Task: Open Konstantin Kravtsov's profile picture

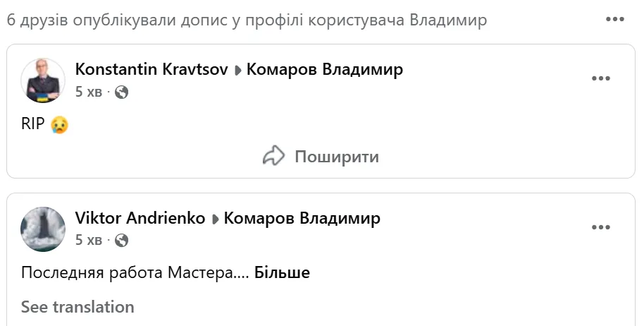Action: click(x=44, y=80)
